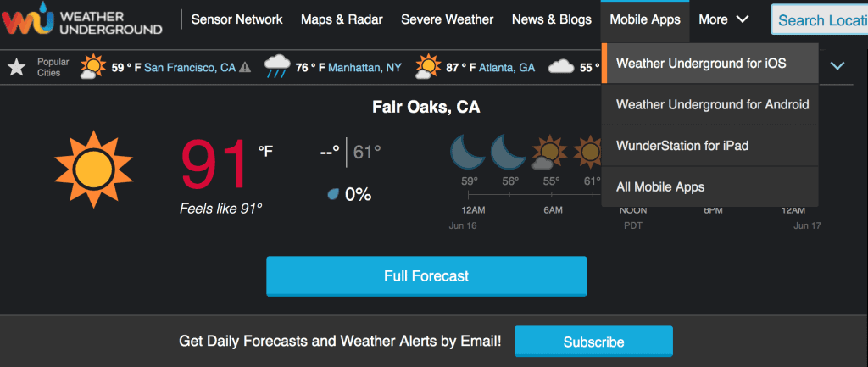The width and height of the screenshot is (868, 367).
Task: Subscribe to email weather alerts
Action: (593, 342)
